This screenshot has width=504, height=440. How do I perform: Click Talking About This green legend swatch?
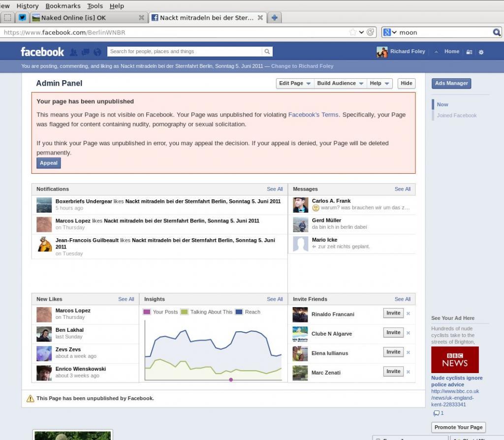click(x=184, y=312)
